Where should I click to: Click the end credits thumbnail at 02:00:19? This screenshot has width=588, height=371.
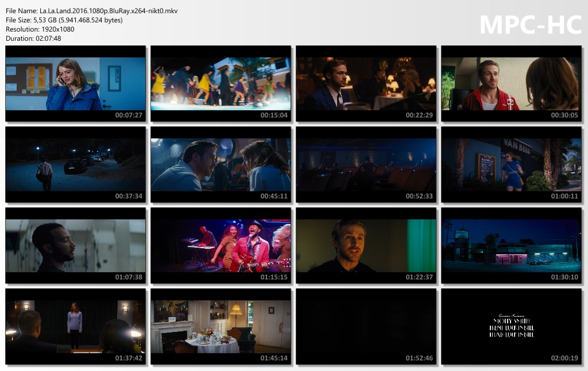[512, 326]
